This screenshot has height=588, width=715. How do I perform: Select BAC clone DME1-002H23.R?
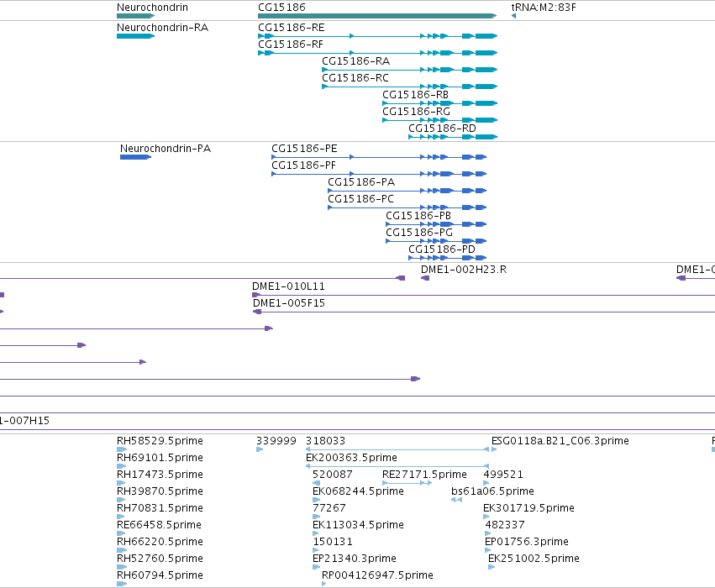point(463,270)
